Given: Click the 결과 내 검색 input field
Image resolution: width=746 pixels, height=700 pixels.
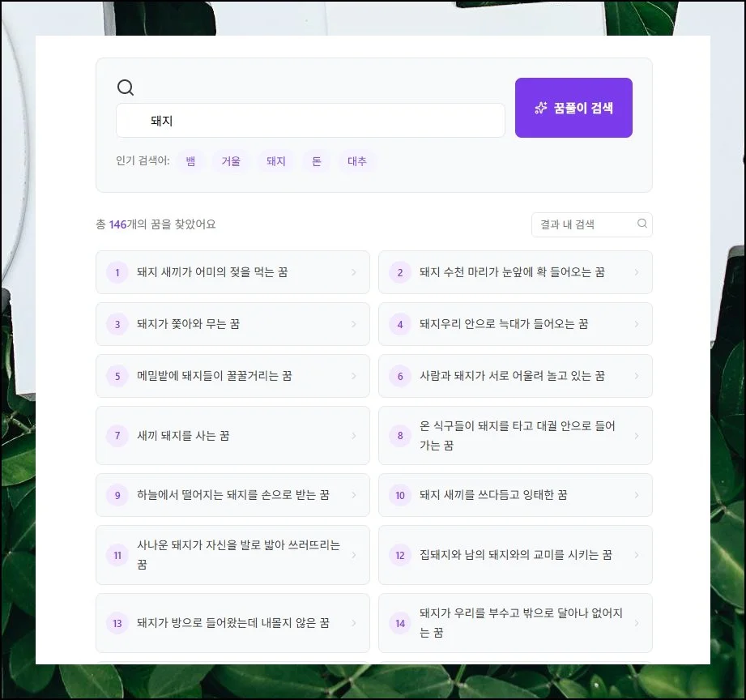Looking at the screenshot, I should click(x=583, y=224).
